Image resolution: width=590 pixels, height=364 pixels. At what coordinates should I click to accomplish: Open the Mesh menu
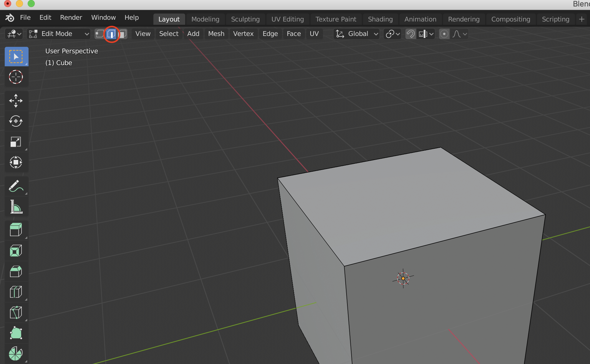pos(216,34)
